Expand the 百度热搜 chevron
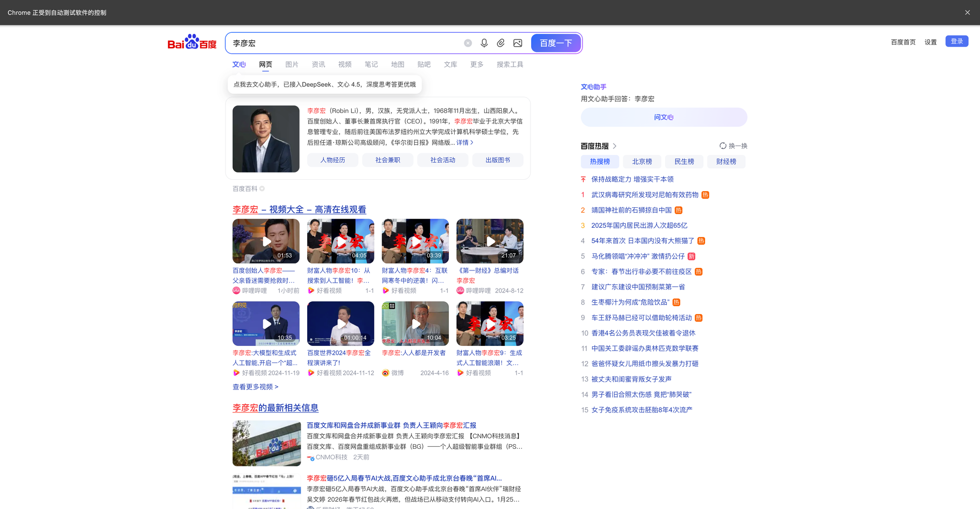This screenshot has height=509, width=980. [615, 146]
